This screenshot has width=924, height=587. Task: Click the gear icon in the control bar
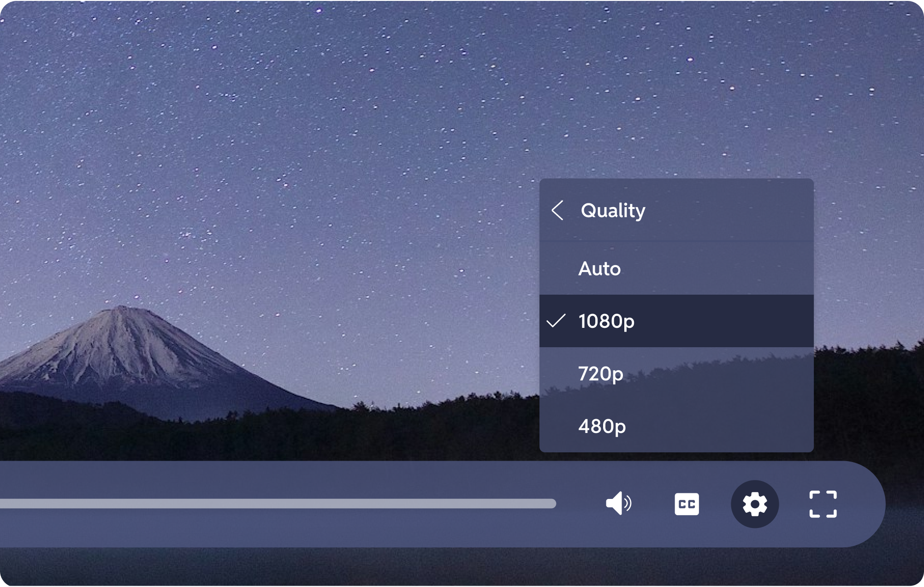tap(755, 504)
